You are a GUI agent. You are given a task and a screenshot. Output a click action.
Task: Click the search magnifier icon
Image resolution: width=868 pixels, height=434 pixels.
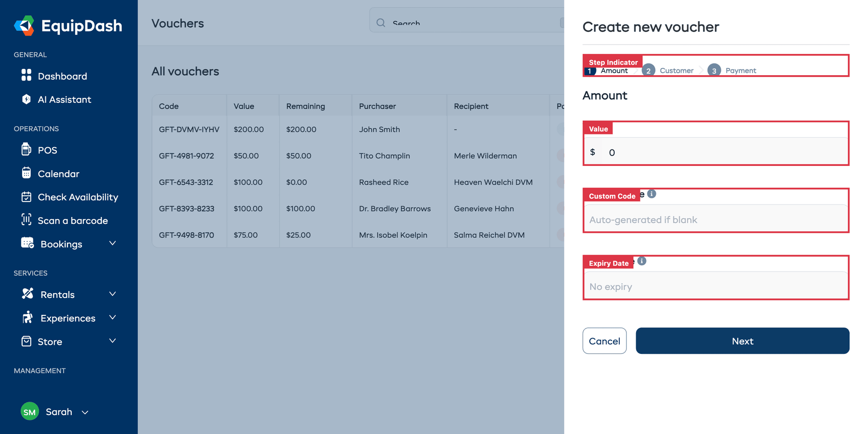(x=380, y=23)
